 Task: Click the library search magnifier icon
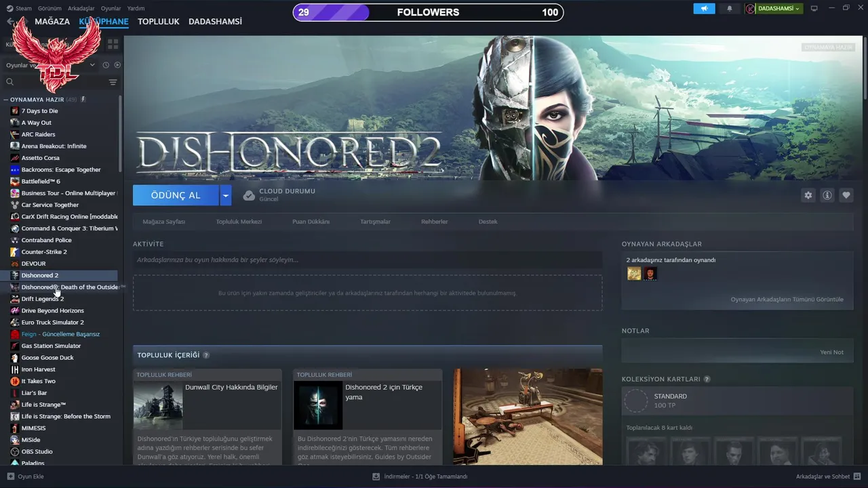tap(10, 82)
